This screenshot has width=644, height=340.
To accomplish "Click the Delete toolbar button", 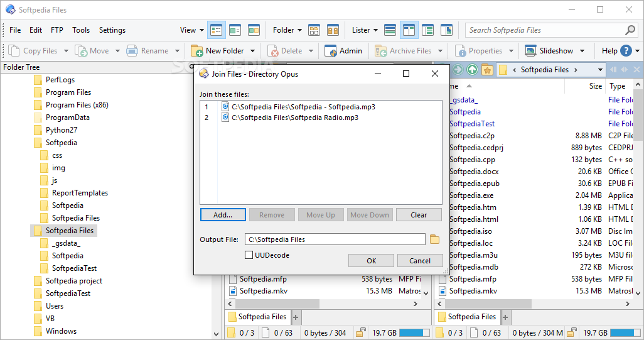I will tap(285, 51).
